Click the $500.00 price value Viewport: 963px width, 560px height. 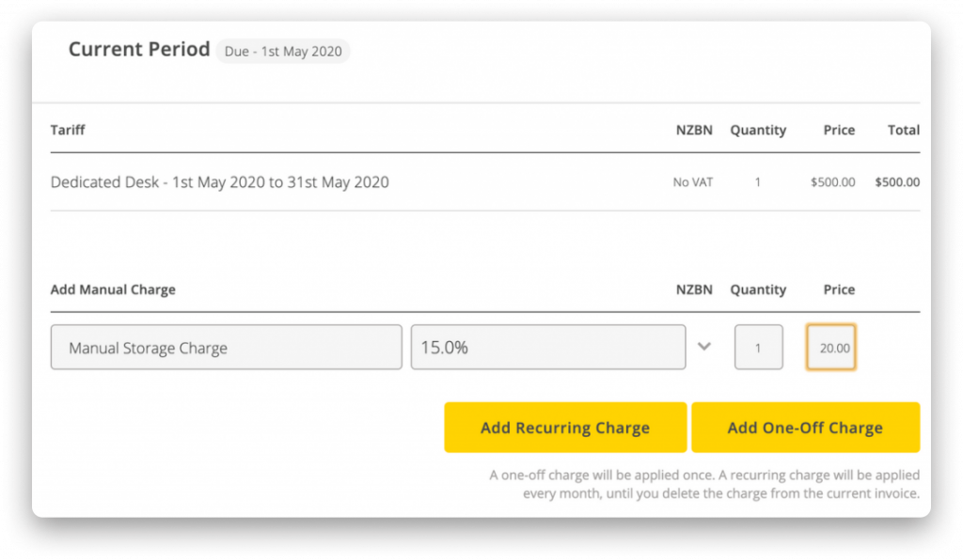pyautogui.click(x=833, y=182)
